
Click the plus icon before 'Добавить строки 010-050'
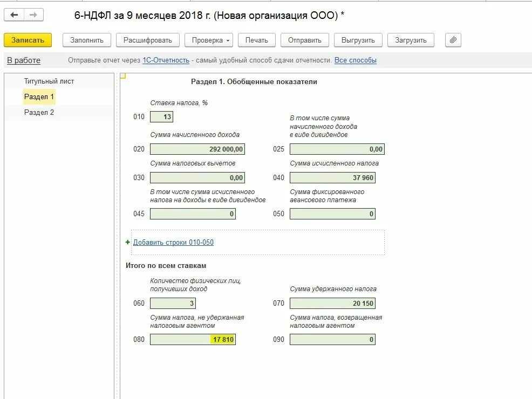[x=127, y=243]
